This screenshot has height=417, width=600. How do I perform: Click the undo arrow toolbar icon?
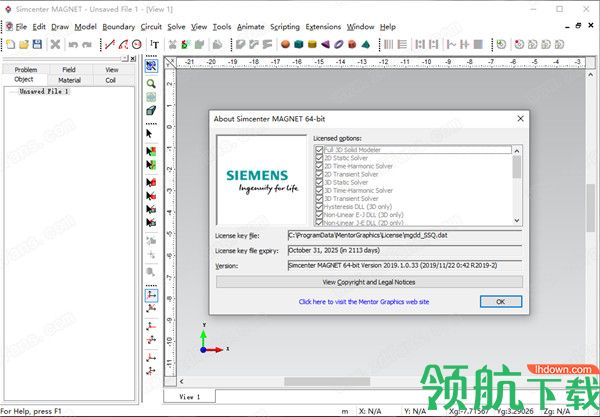tap(73, 44)
